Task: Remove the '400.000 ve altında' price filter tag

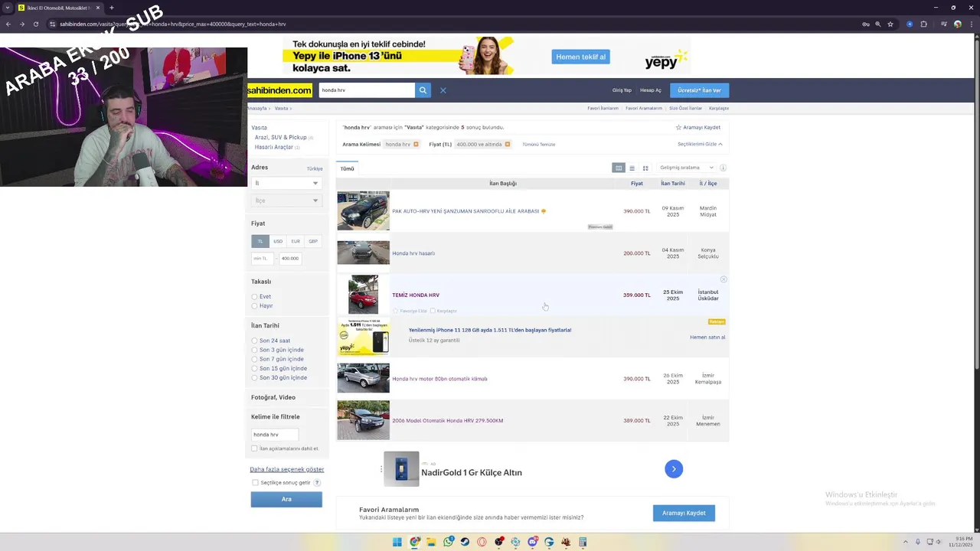Action: (507, 144)
